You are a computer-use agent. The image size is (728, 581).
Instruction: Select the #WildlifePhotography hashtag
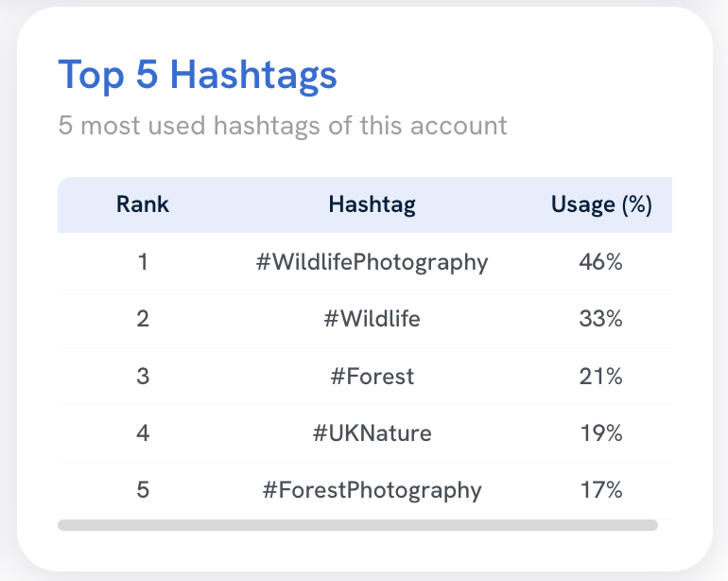pyautogui.click(x=372, y=262)
